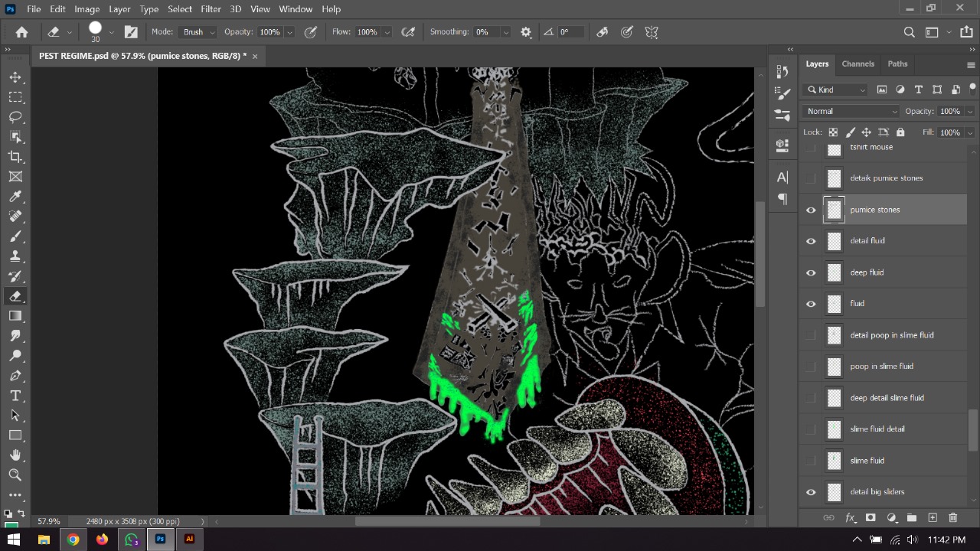Open the Character panel icon
This screenshot has height=551, width=980.
(782, 178)
